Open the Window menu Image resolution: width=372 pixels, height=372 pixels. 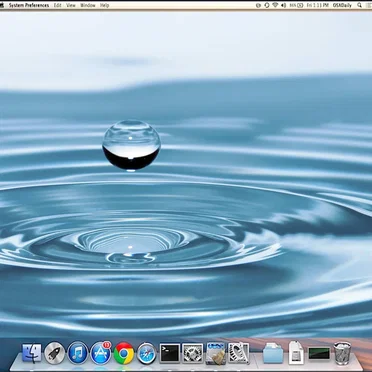88,5
